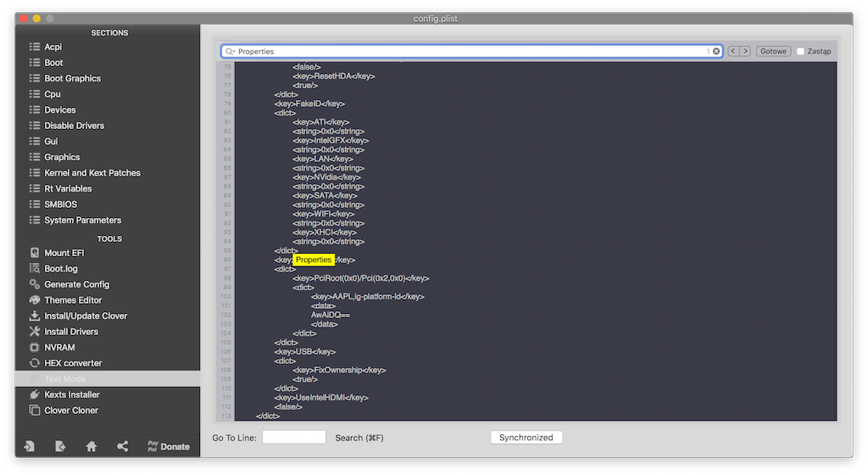Open the search options magnifier dropdown
The image size is (868, 475).
click(x=230, y=51)
